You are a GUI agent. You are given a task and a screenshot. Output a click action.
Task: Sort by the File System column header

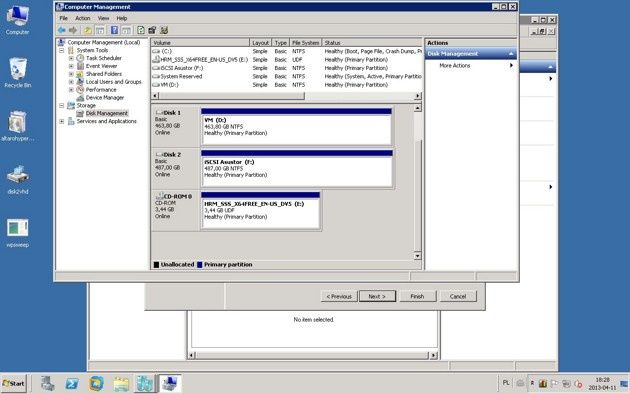click(x=305, y=43)
